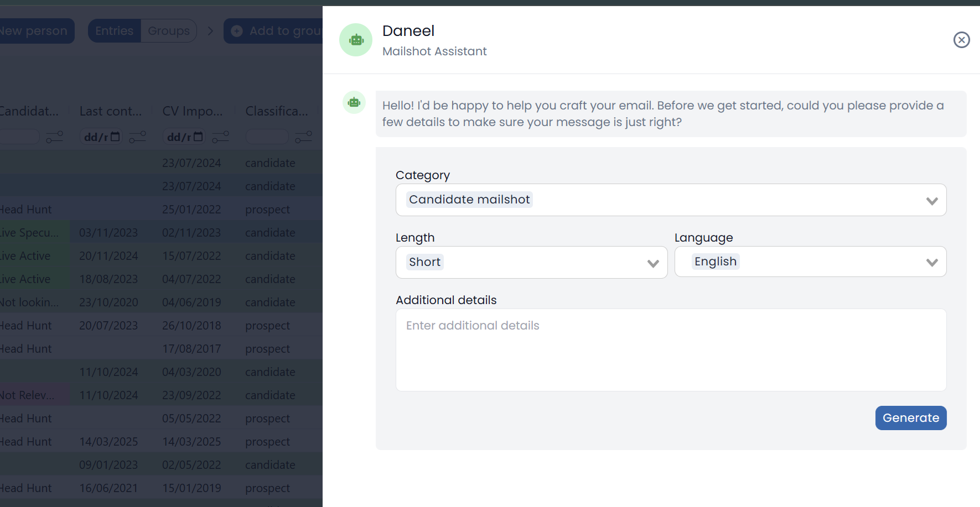Click the Daneel robot avatar in header
The image size is (980, 507).
click(355, 40)
